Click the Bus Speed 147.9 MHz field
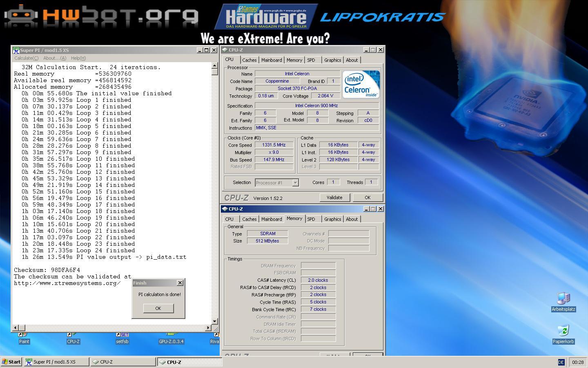The height and width of the screenshot is (368, 588). (274, 159)
